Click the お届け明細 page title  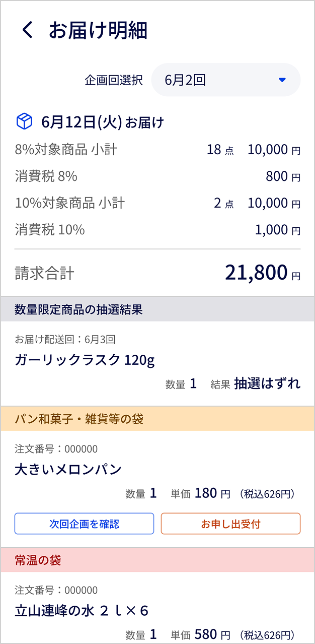point(98,30)
